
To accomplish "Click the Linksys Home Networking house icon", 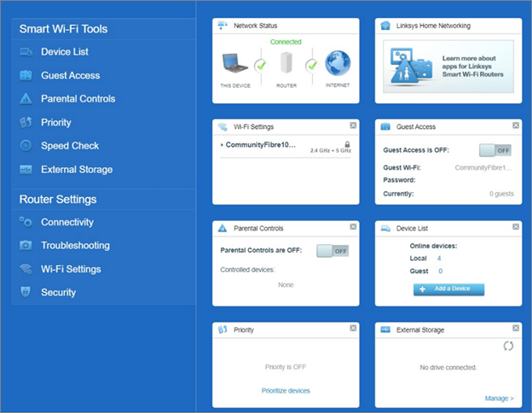I will [x=385, y=26].
